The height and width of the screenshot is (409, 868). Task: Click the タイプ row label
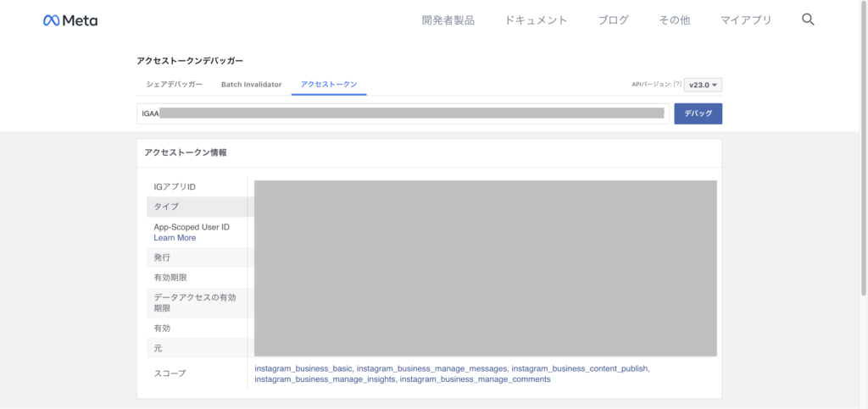click(166, 207)
